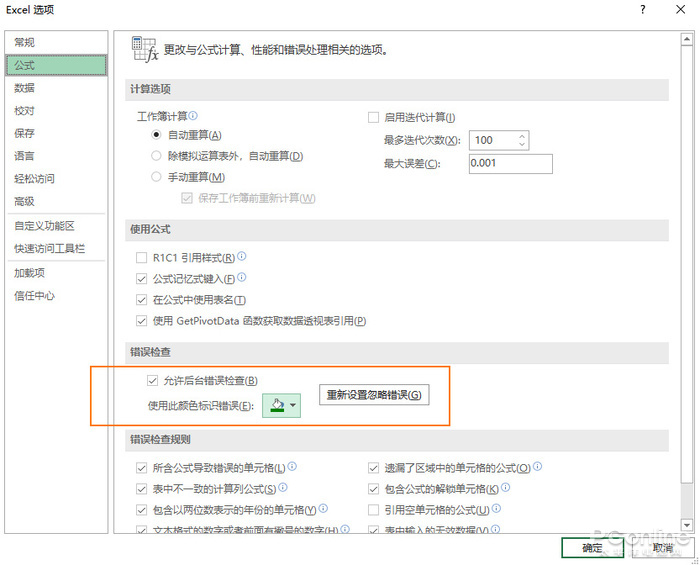The width and height of the screenshot is (700, 565).
Task: Decrease 最多迭代次数 with the down spinner
Action: click(x=523, y=145)
